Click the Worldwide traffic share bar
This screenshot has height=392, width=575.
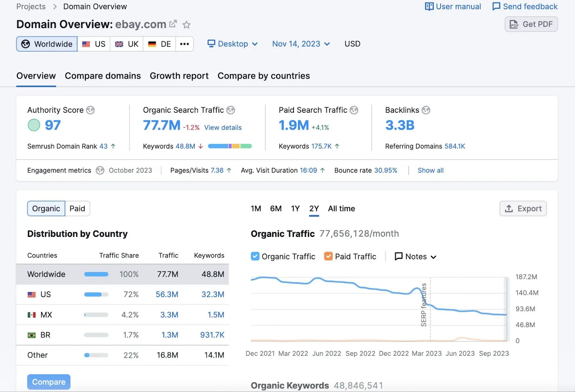(96, 274)
